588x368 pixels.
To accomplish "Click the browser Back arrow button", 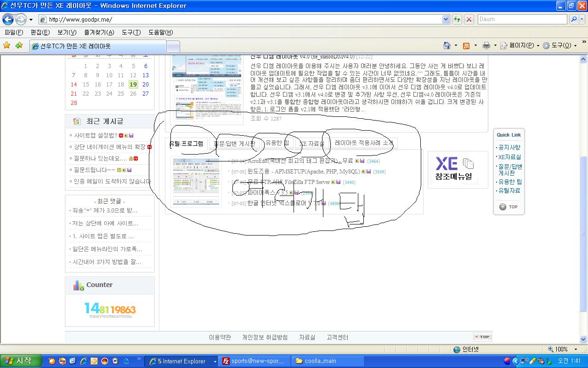I will [8, 19].
